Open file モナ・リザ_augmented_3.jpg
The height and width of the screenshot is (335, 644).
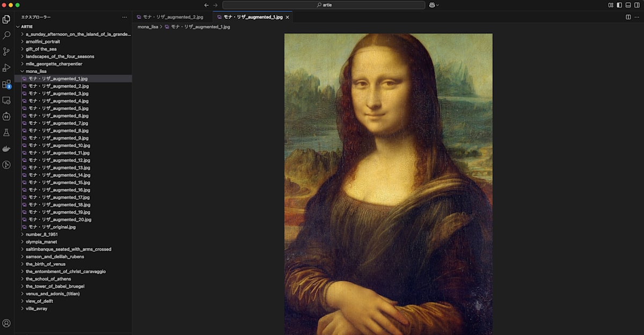[x=73, y=93]
